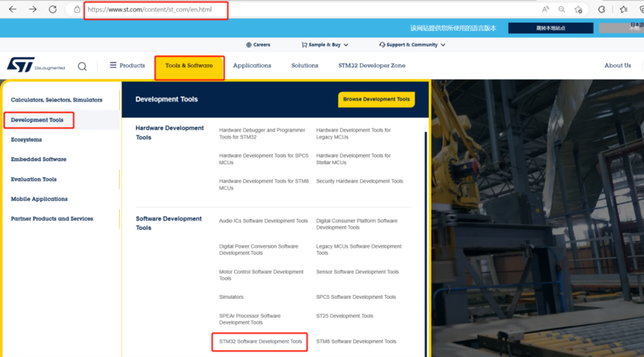Click the site info padlock icon

coord(77,10)
